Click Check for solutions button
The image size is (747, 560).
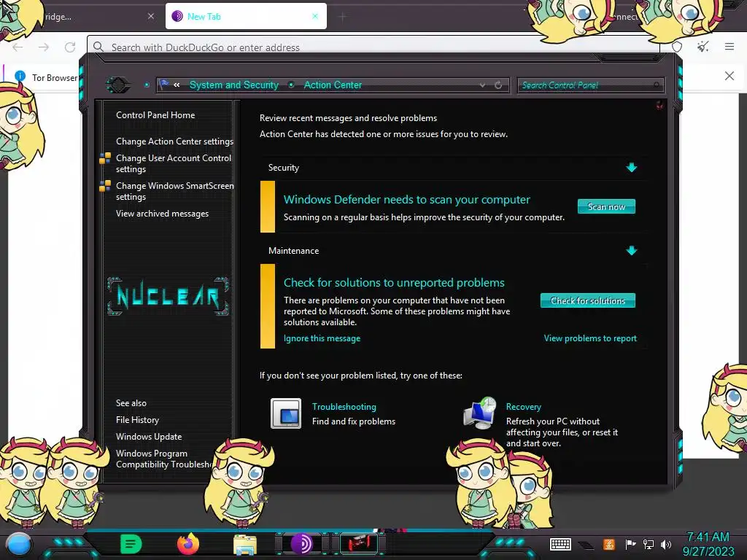(x=587, y=300)
